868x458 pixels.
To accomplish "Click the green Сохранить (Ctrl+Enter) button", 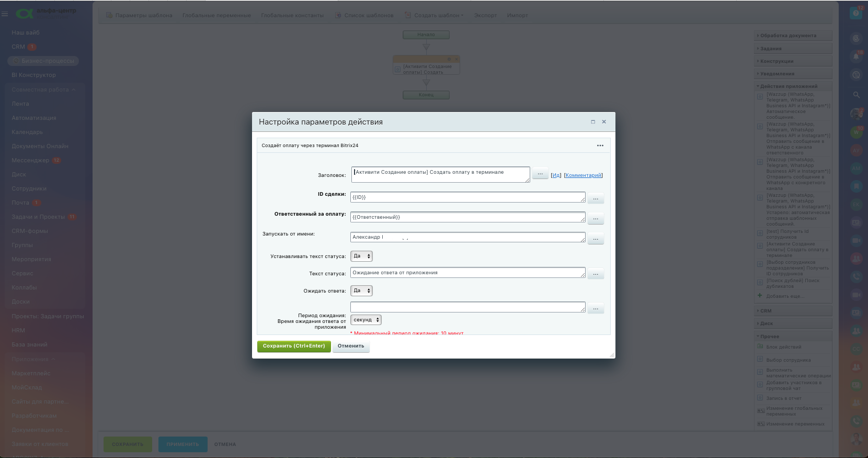I will click(x=294, y=346).
